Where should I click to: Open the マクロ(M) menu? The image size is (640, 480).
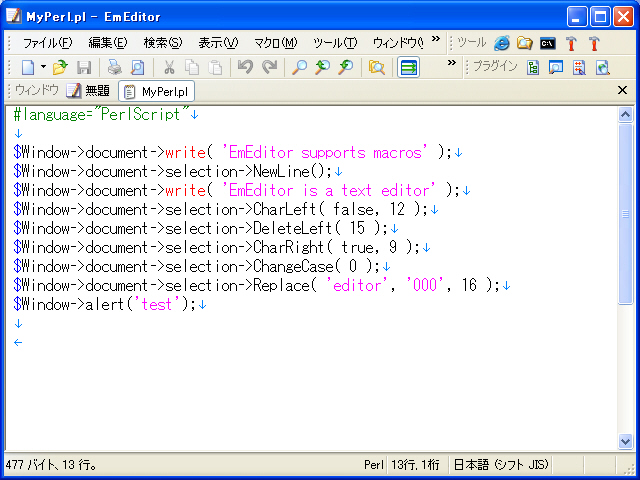coord(276,43)
